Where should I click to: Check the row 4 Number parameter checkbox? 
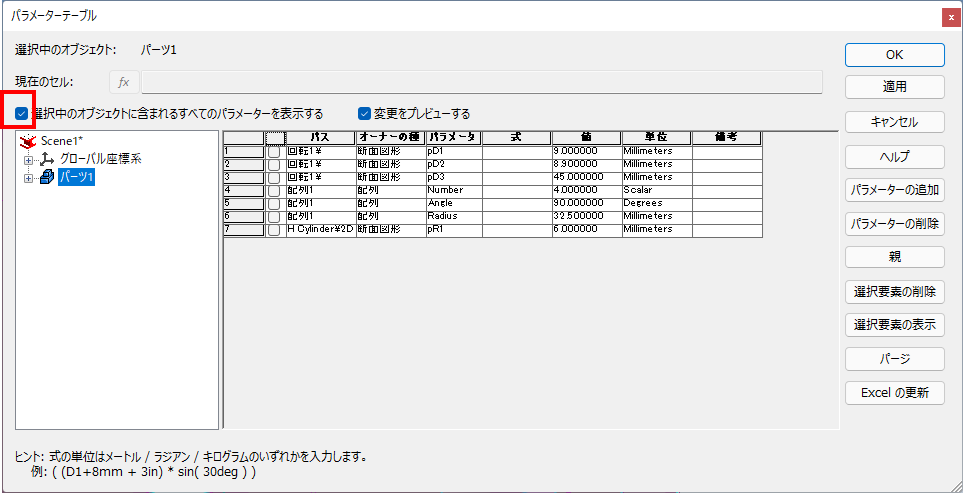275,190
